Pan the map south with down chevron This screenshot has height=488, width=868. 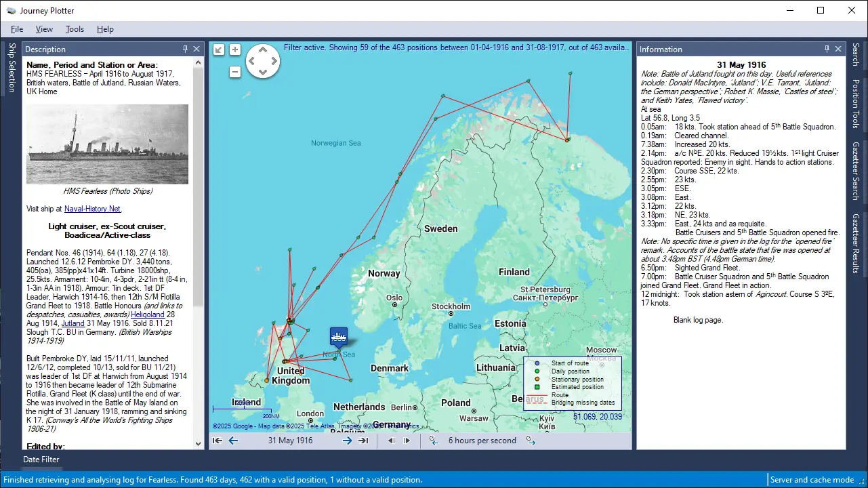tap(262, 73)
